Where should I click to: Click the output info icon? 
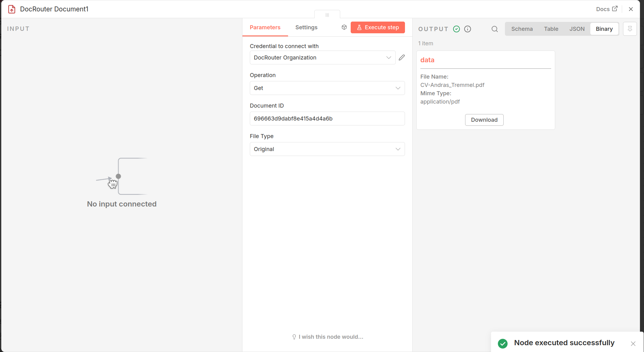point(468,29)
